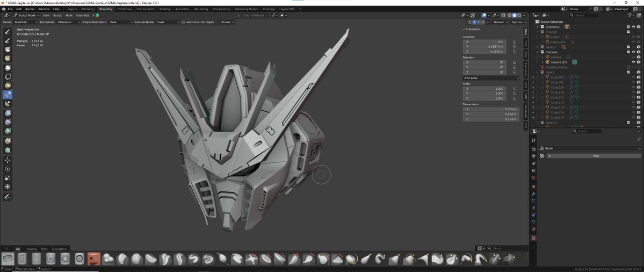Open Texture properties checker tab
The image size is (644, 272).
tap(533, 238)
